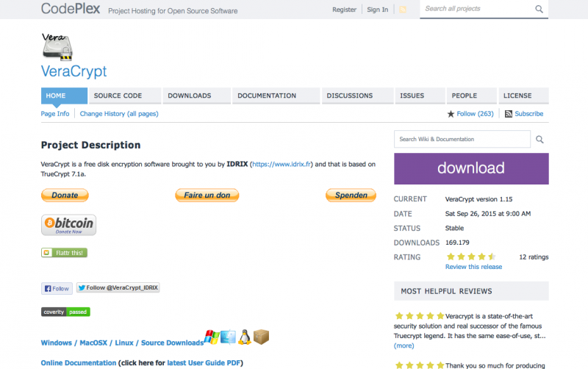The height and width of the screenshot is (369, 588).
Task: Click the Coverity passed badge
Action: 65,312
